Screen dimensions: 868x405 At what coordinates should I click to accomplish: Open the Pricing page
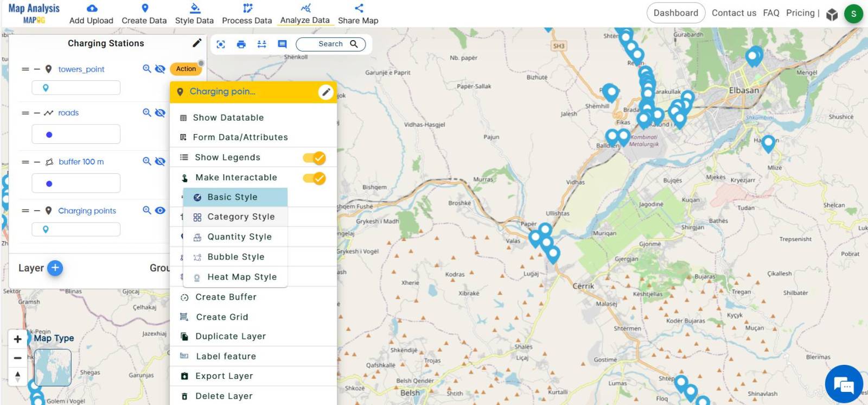(x=800, y=13)
